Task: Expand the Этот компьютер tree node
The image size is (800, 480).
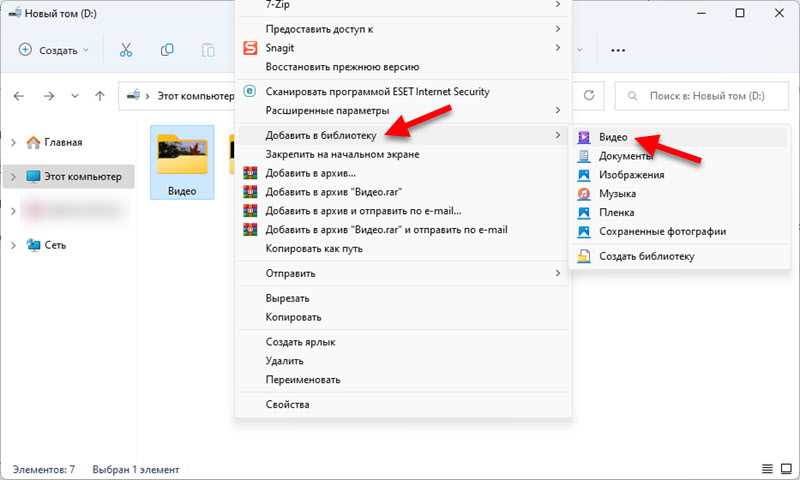Action: click(13, 176)
